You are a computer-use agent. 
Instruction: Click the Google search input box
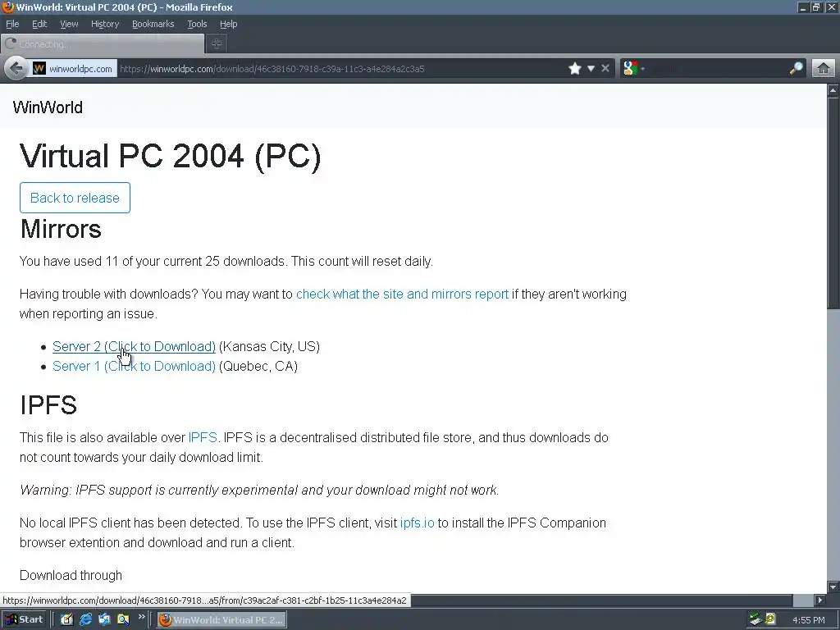(x=717, y=69)
